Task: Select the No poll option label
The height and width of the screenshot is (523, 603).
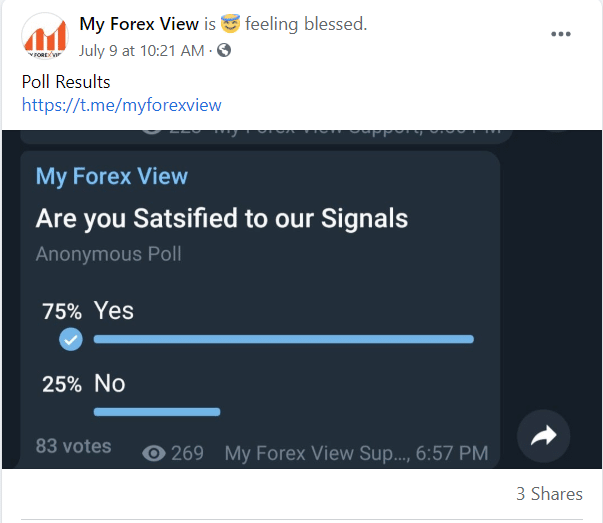Action: 110,383
